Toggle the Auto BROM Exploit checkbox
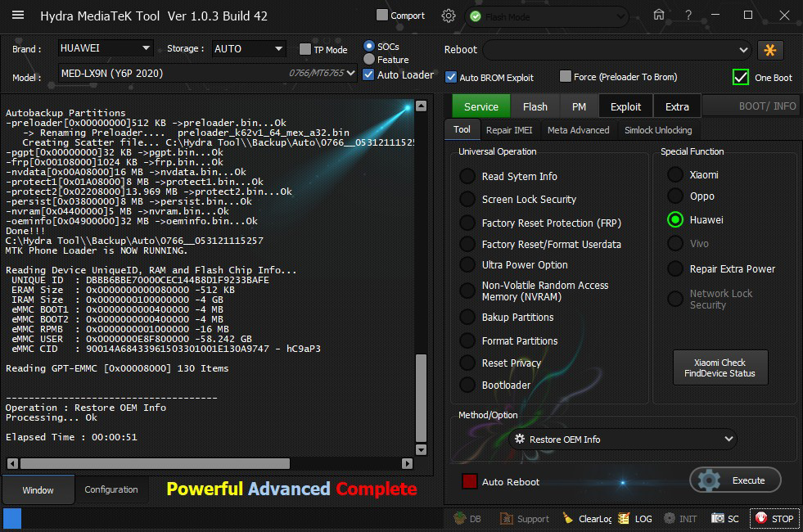 pyautogui.click(x=451, y=77)
